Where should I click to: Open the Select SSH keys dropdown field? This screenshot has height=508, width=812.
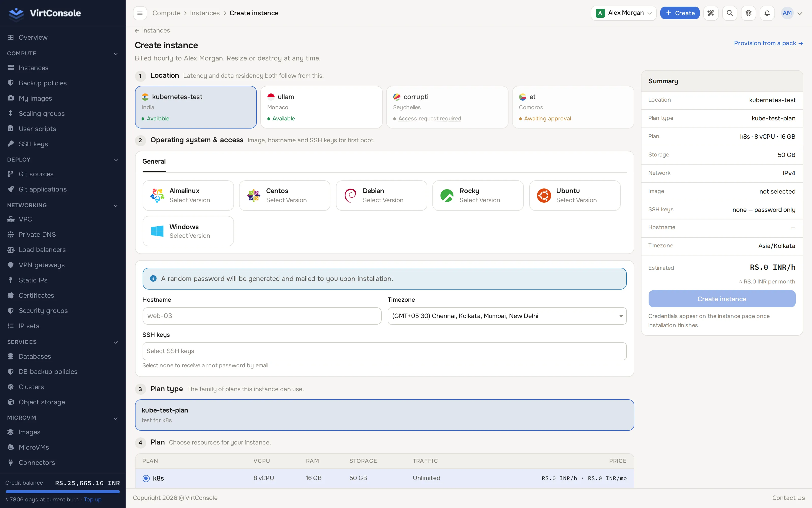(x=384, y=351)
